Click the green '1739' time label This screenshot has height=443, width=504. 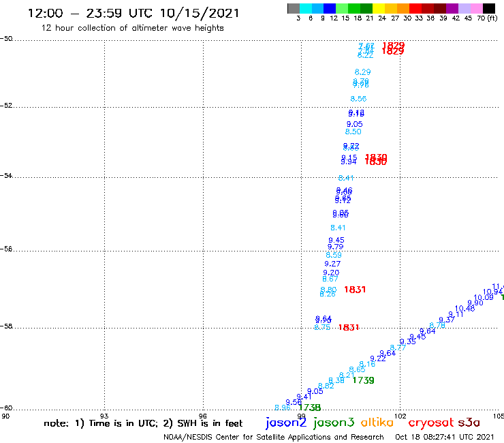363,380
